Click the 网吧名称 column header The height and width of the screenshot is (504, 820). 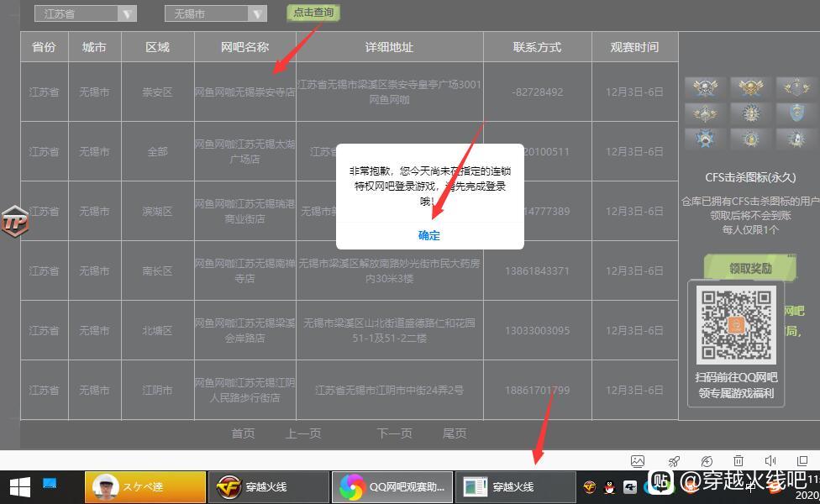pos(244,47)
